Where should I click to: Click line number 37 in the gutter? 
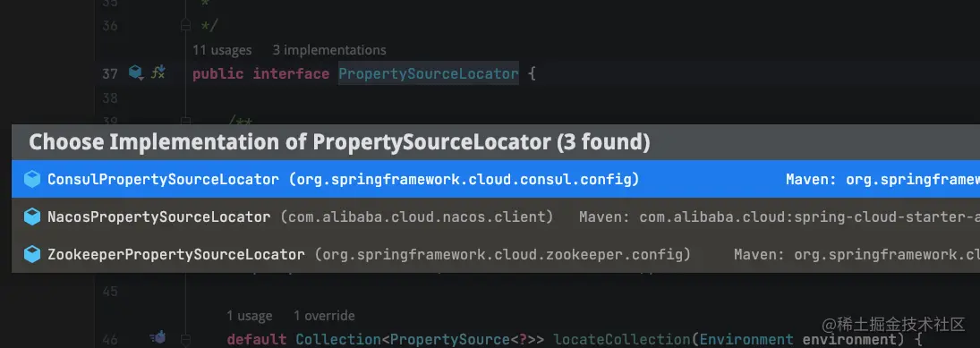[x=110, y=73]
